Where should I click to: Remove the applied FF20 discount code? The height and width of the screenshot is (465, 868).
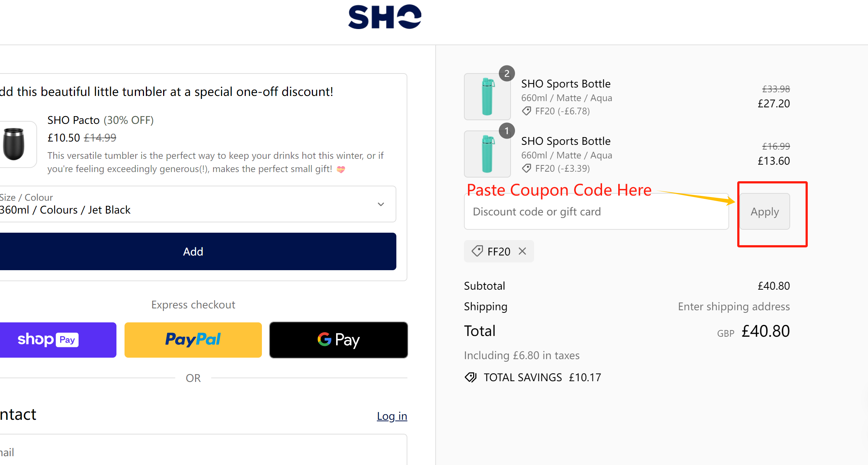pyautogui.click(x=522, y=251)
